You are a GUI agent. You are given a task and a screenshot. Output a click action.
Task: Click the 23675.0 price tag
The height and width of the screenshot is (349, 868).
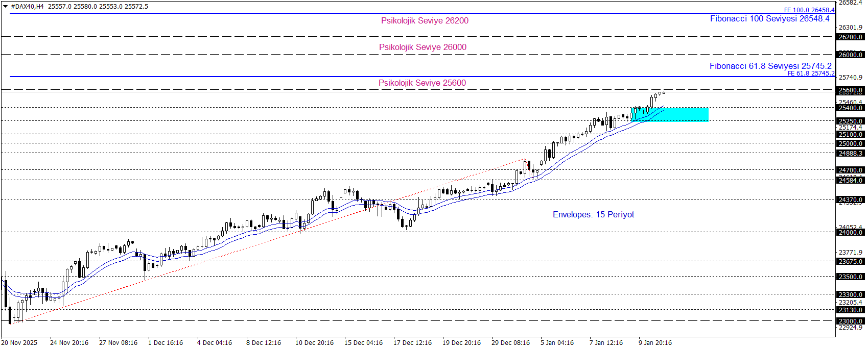[850, 262]
